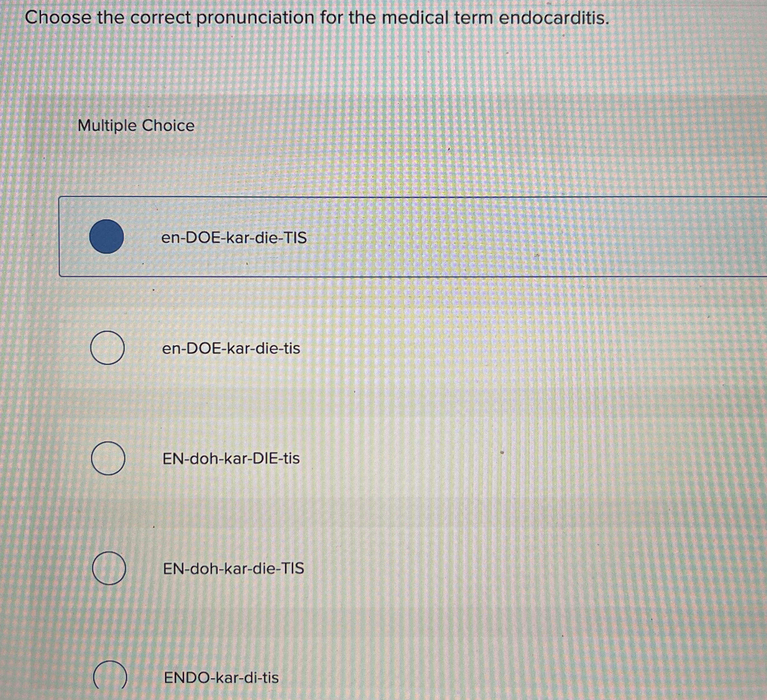Click the EN-doh-kar-DIE-tis answer label
The width and height of the screenshot is (767, 700).
point(231,459)
